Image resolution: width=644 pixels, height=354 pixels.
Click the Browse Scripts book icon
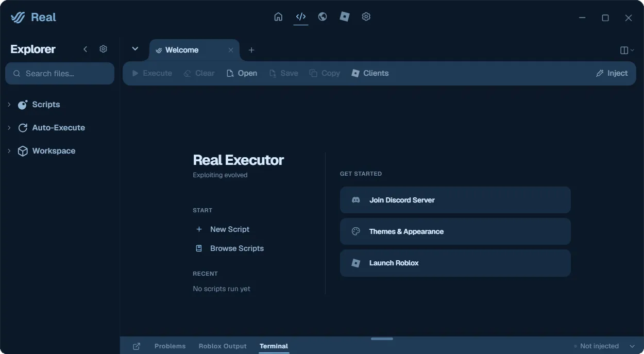tap(199, 248)
